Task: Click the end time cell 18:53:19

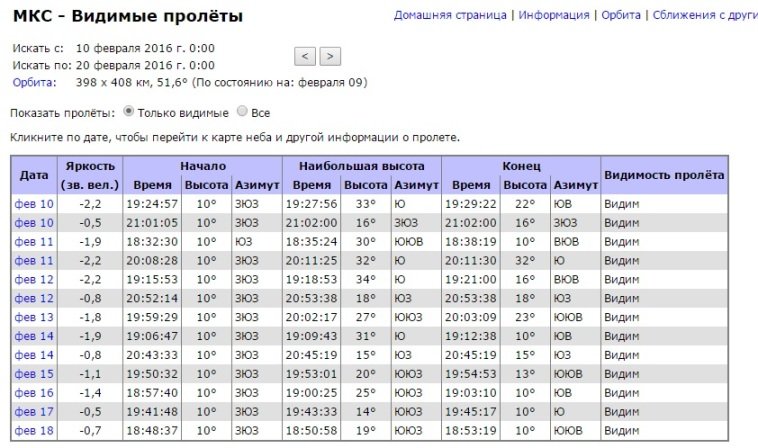Action: 471,430
